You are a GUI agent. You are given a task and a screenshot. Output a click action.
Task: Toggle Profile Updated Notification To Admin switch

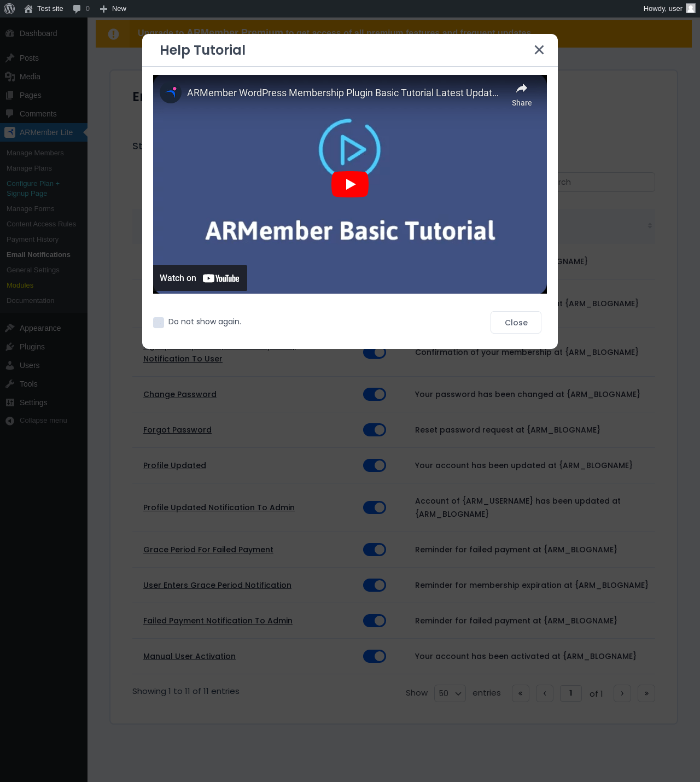pos(375,507)
